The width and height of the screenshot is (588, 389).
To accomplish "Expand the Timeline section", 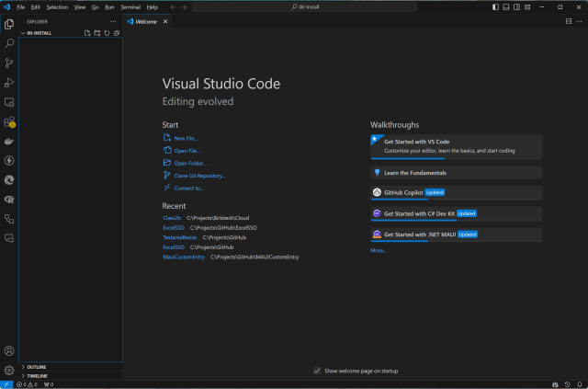I will point(37,376).
